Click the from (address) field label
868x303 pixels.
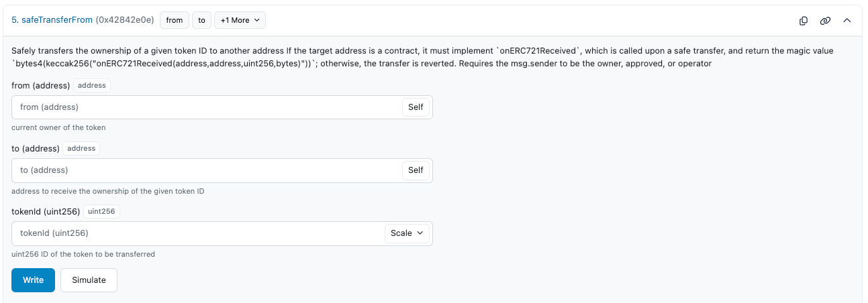[41, 86]
